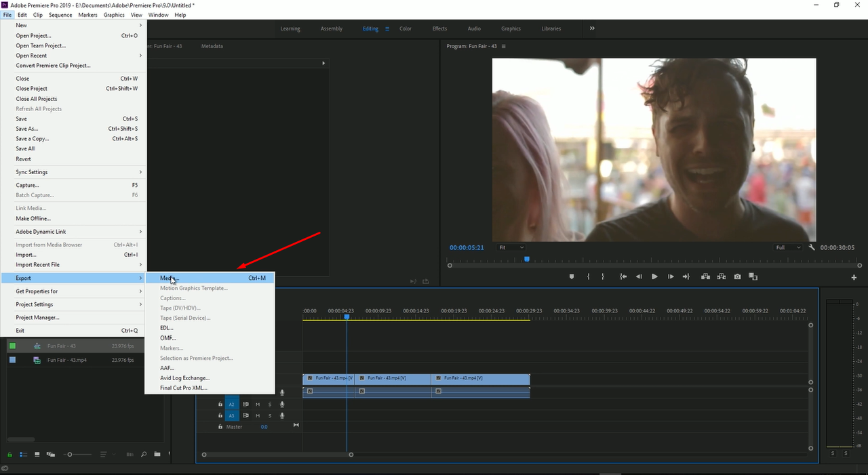Enable voice-over record on track A2
868x475 pixels.
[x=282, y=405]
